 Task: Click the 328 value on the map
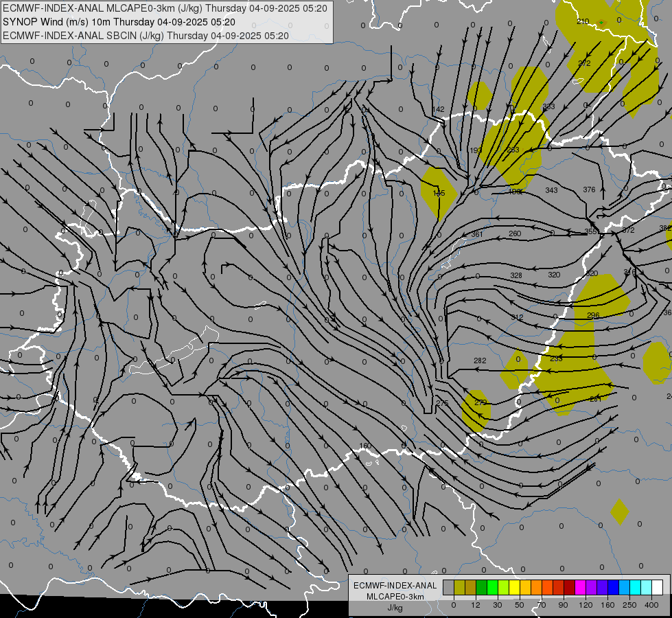pos(516,275)
